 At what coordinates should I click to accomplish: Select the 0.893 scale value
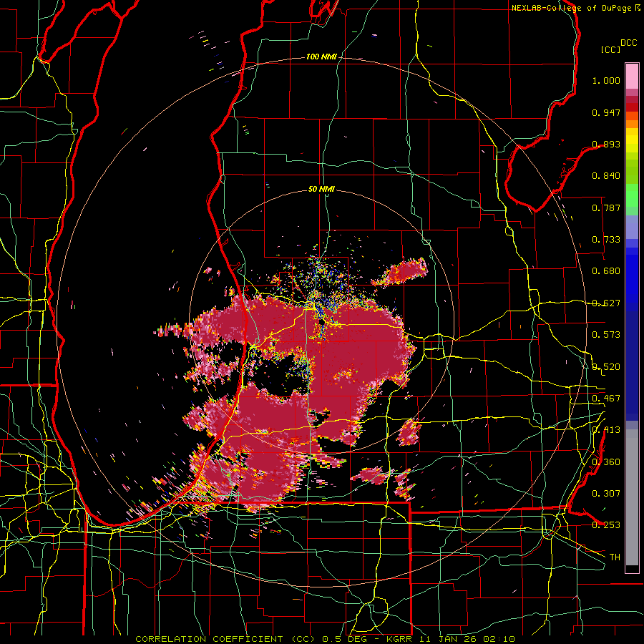pos(606,144)
